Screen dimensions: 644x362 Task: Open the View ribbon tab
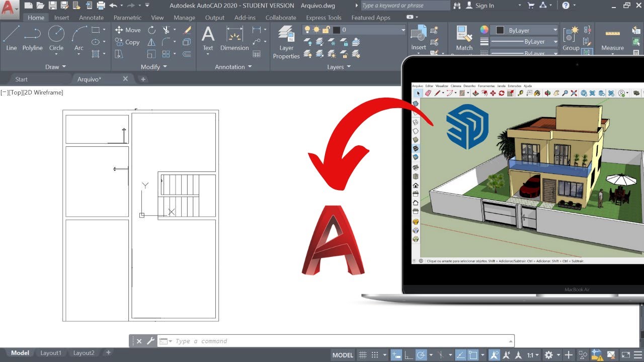coord(157,18)
